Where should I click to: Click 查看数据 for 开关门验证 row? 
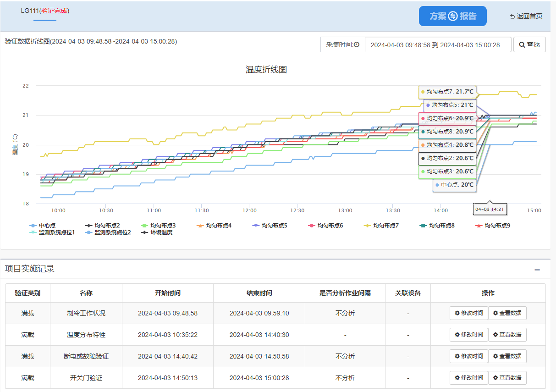[507, 378]
